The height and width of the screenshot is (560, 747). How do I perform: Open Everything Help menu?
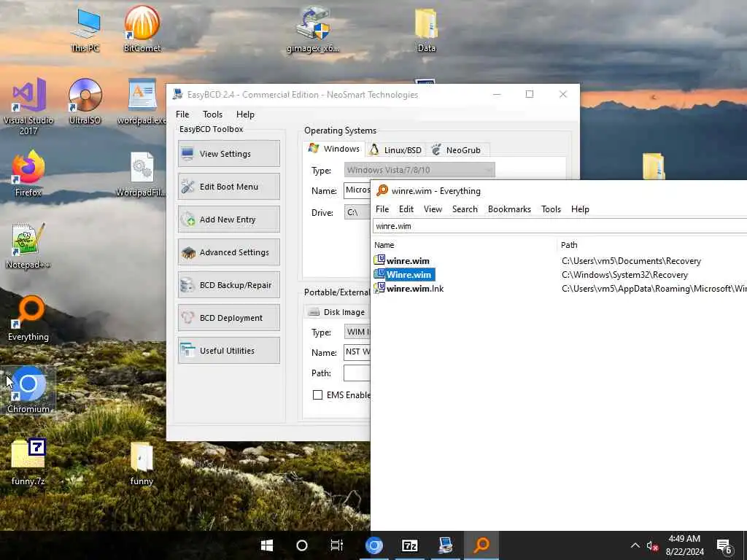tap(580, 209)
